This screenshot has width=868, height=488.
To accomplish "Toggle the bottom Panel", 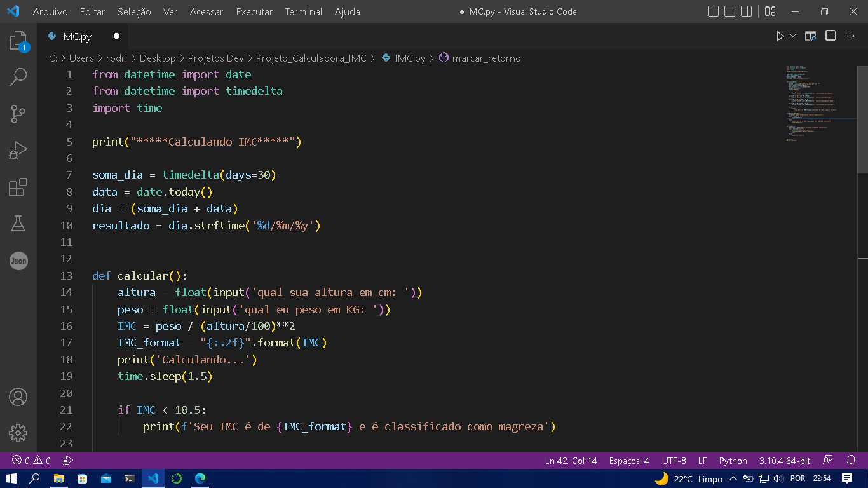I will point(729,11).
